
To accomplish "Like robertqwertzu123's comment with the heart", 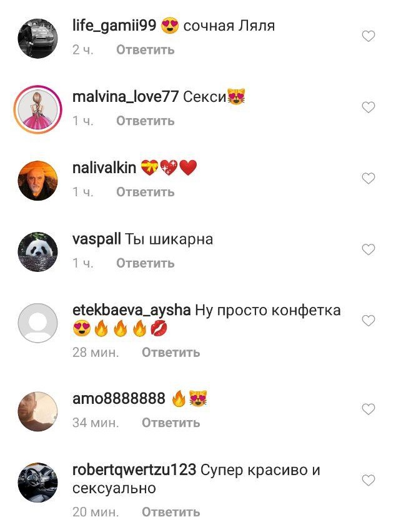I will (368, 480).
